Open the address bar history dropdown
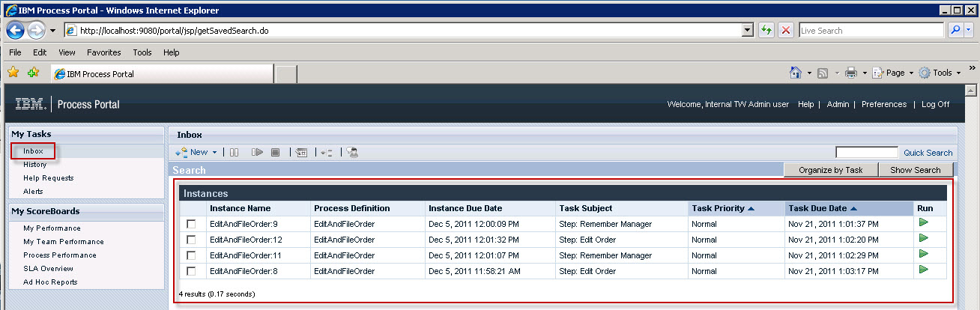This screenshot has height=310, width=980. pos(747,30)
